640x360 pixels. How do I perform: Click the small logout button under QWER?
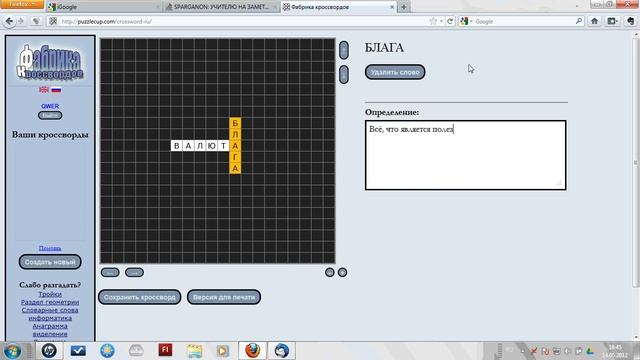50,116
